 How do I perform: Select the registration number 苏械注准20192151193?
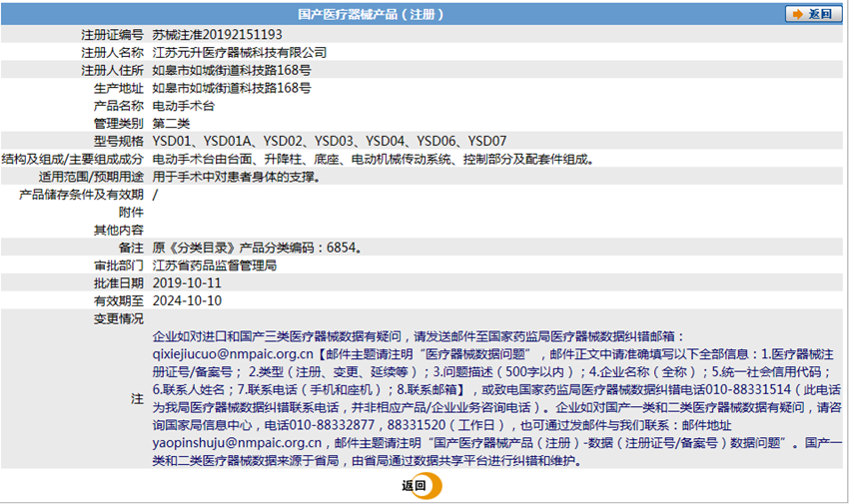(217, 35)
